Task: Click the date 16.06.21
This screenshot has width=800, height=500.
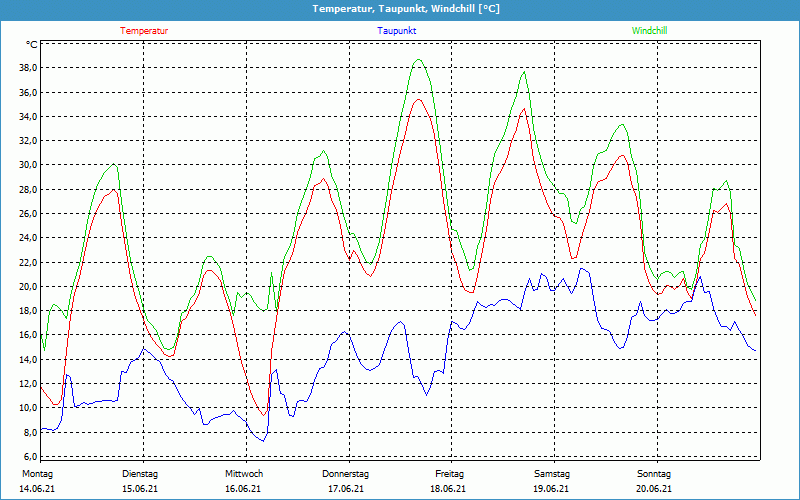Action: (243, 489)
